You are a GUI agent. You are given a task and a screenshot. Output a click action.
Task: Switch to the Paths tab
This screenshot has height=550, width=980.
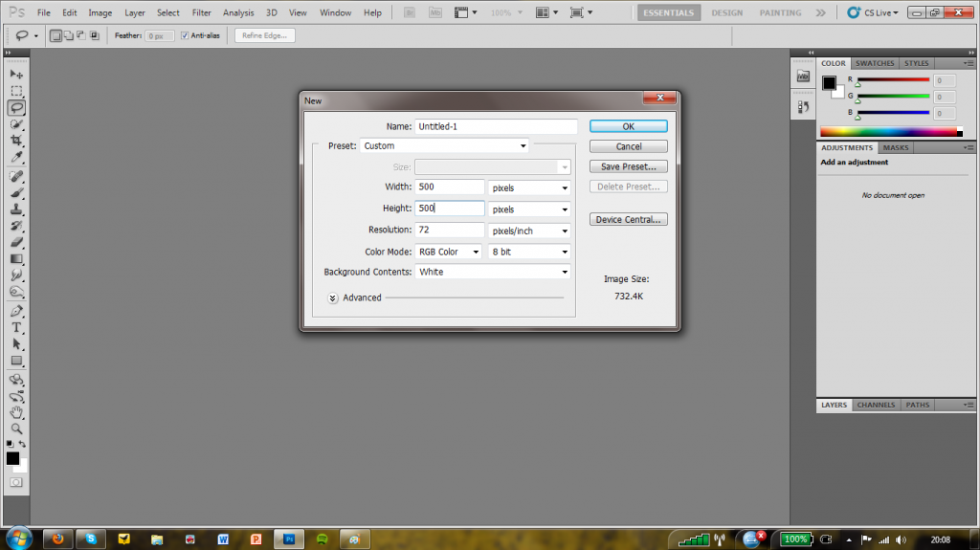pyautogui.click(x=918, y=405)
